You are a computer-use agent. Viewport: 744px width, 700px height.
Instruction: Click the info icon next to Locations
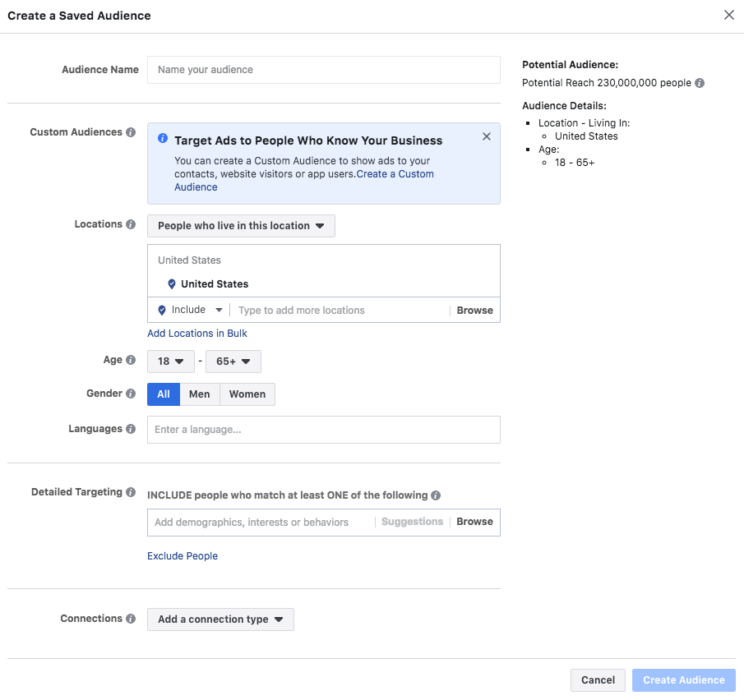[132, 223]
